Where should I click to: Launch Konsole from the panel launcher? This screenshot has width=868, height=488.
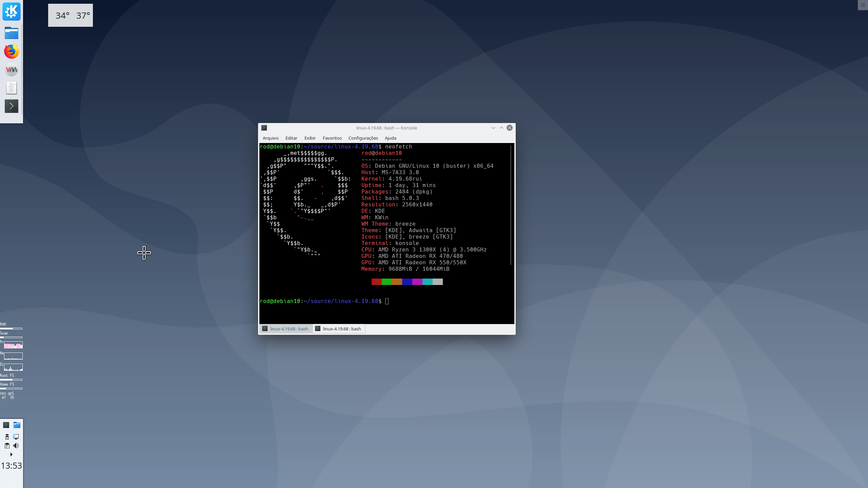coord(11,106)
